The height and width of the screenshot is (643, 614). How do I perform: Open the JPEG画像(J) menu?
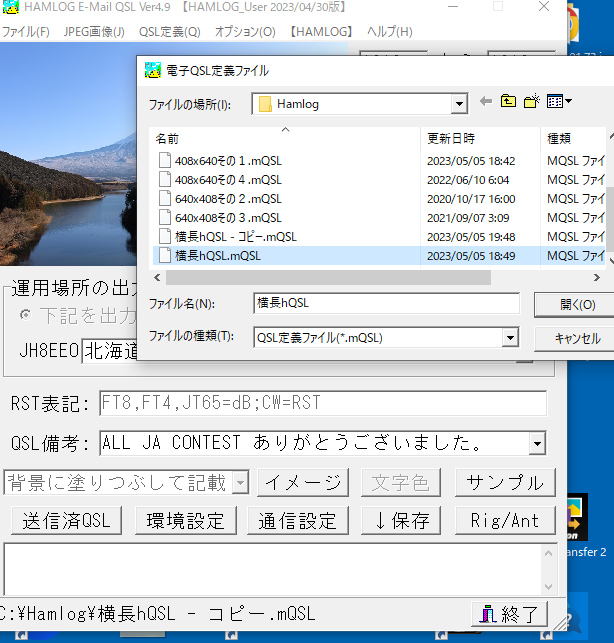pyautogui.click(x=94, y=31)
